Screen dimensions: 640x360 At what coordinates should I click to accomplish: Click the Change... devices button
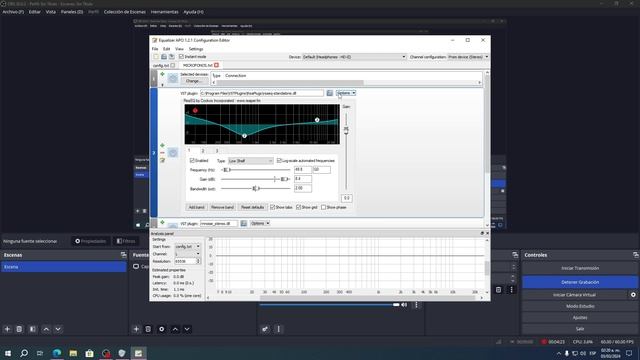click(x=193, y=81)
